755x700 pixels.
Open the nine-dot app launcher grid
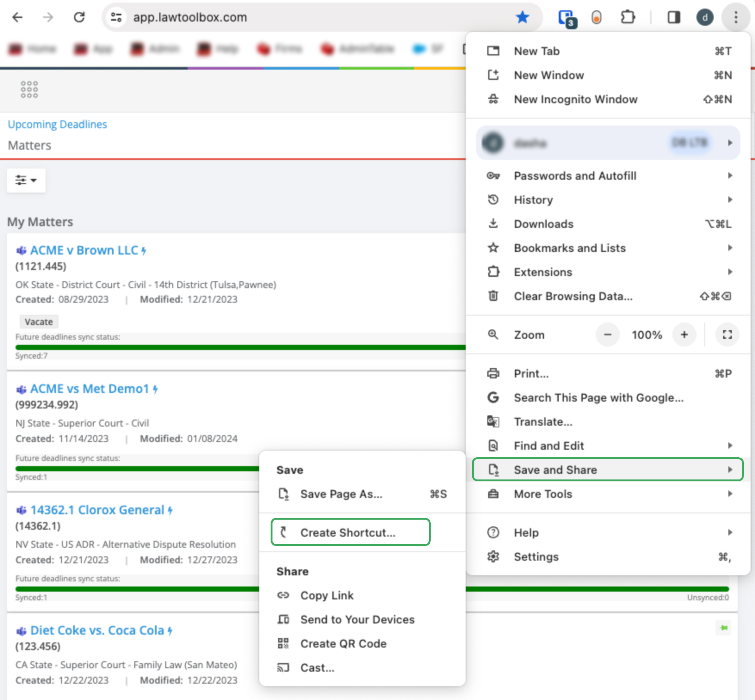click(29, 89)
